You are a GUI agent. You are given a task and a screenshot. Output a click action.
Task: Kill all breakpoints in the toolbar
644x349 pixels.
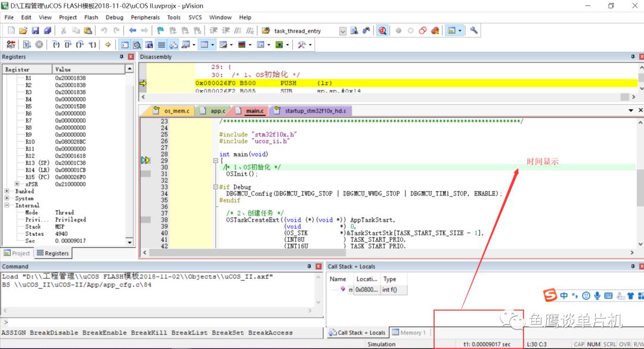[x=435, y=30]
